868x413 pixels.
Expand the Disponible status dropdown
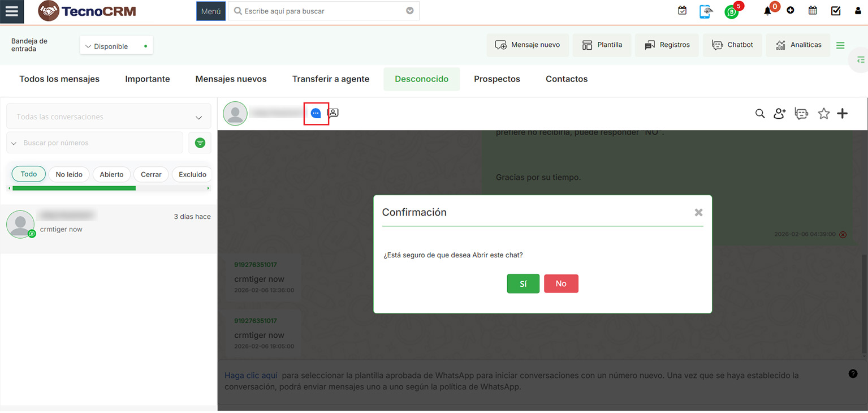pos(116,46)
